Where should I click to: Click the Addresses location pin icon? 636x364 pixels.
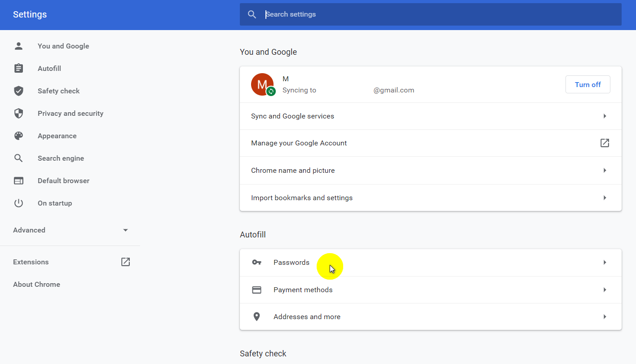pyautogui.click(x=256, y=316)
